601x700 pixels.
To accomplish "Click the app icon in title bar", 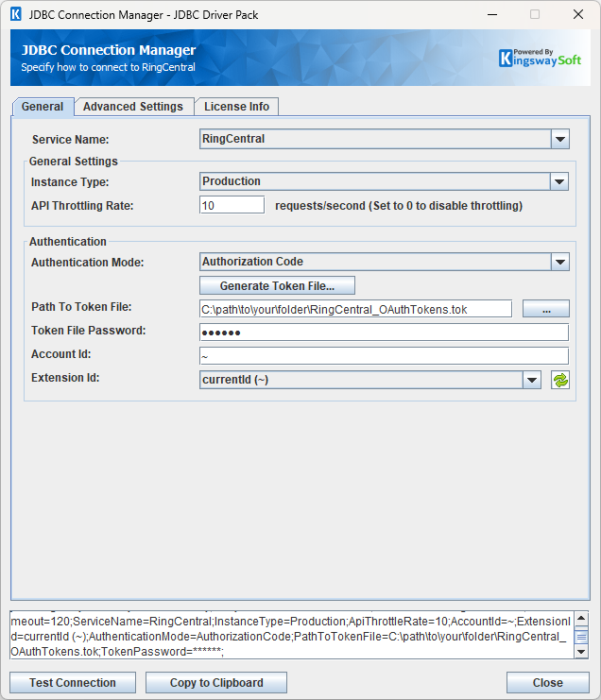I will (16, 14).
